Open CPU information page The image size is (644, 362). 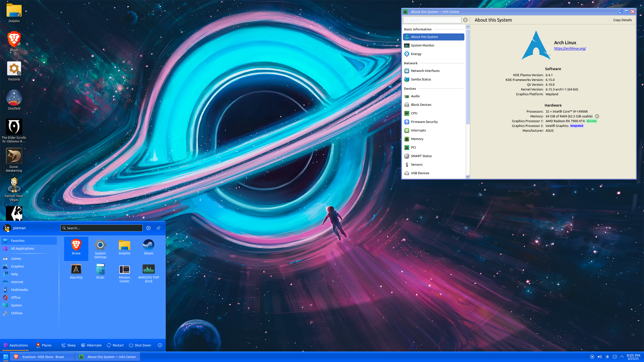tap(434, 113)
